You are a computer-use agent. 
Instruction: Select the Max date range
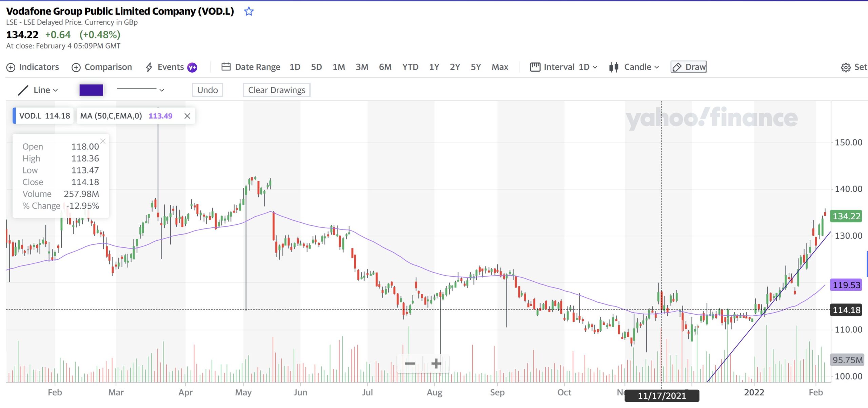(500, 67)
